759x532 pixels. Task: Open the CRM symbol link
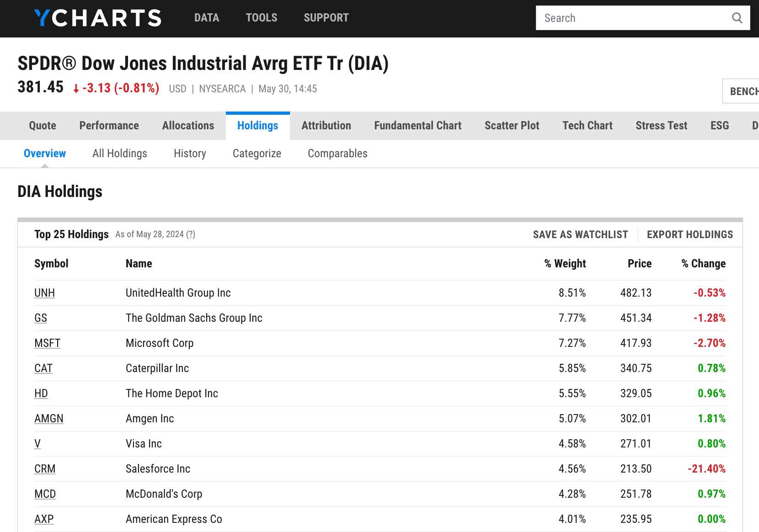pyautogui.click(x=45, y=469)
